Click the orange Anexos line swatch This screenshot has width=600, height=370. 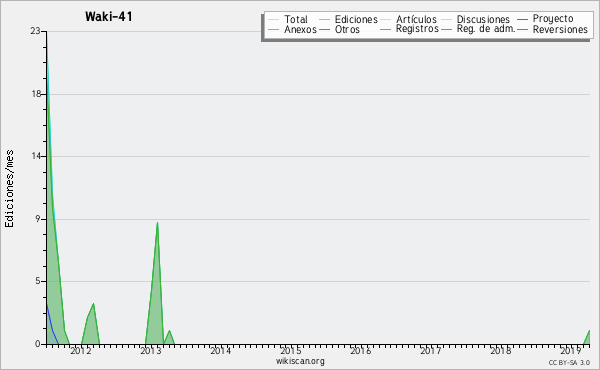[273, 29]
